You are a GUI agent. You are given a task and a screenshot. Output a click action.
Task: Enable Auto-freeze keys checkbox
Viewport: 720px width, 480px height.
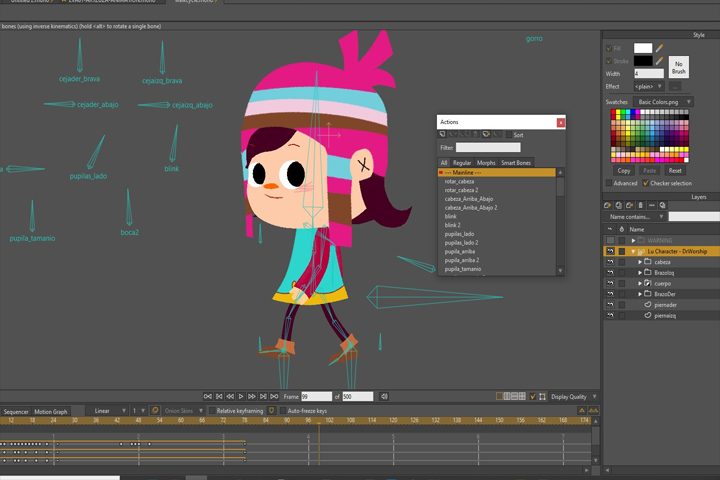point(283,411)
